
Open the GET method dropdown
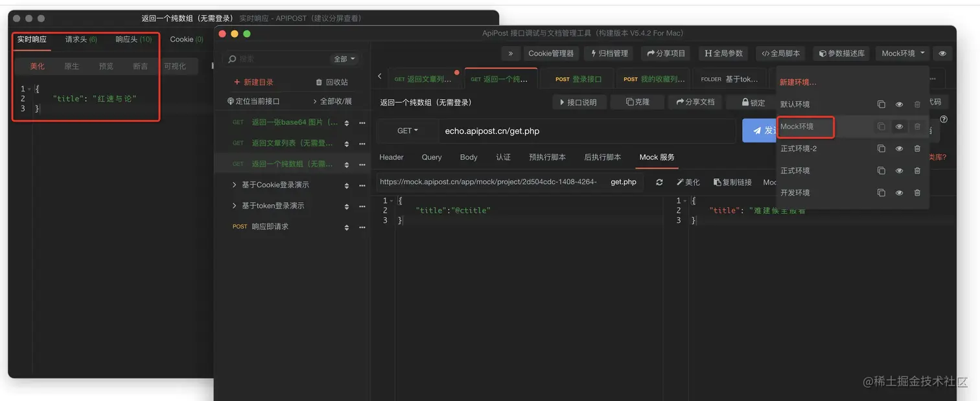pyautogui.click(x=407, y=130)
